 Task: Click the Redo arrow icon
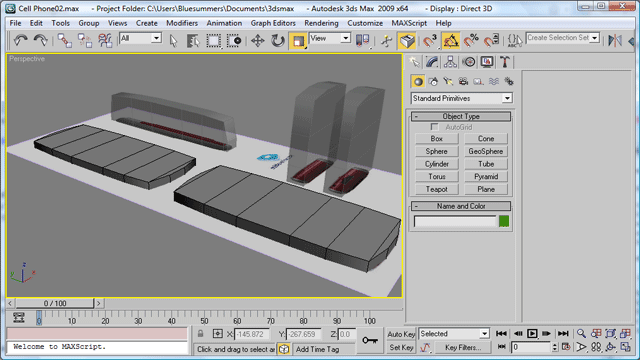click(x=40, y=40)
